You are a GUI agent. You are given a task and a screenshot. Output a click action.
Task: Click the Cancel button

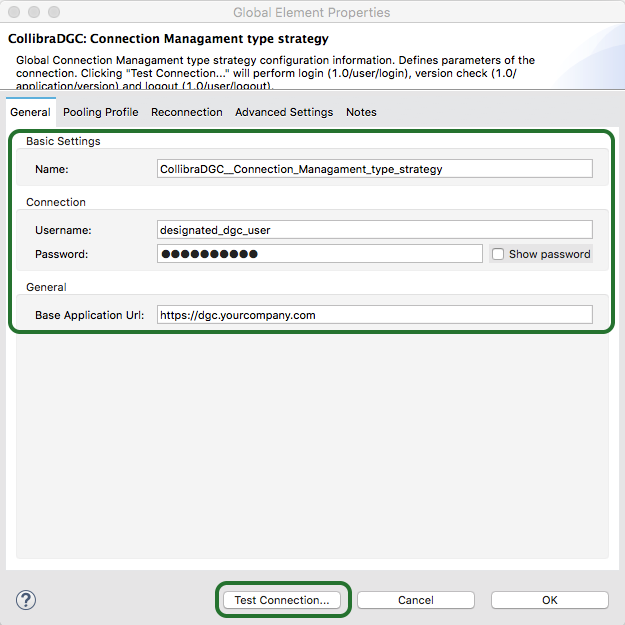pos(416,600)
